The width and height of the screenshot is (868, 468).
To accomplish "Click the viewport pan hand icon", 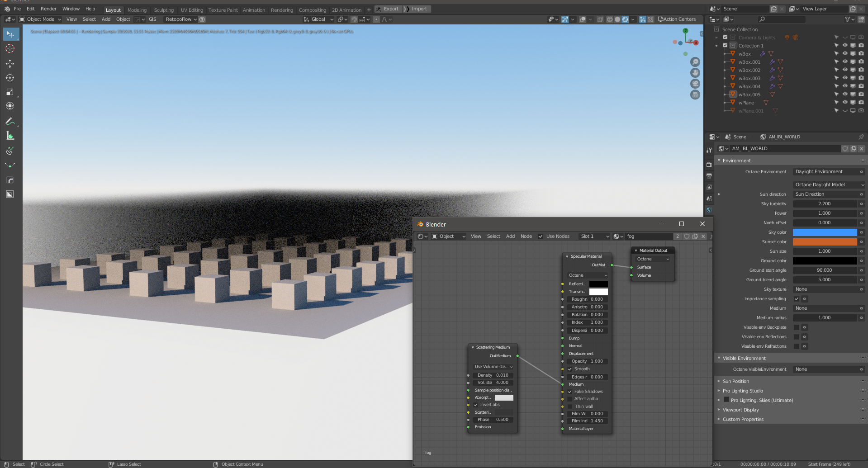I will click(695, 73).
